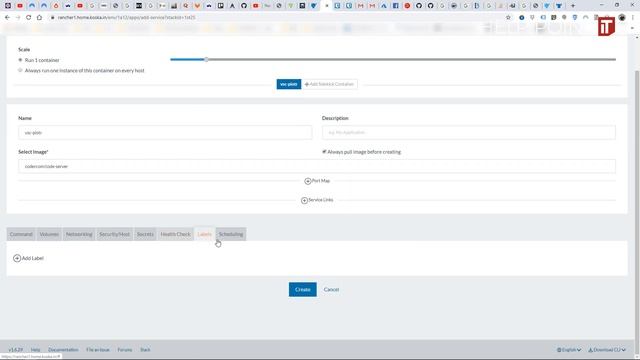
Task: Switch to the Scheduling tab
Action: (x=231, y=234)
